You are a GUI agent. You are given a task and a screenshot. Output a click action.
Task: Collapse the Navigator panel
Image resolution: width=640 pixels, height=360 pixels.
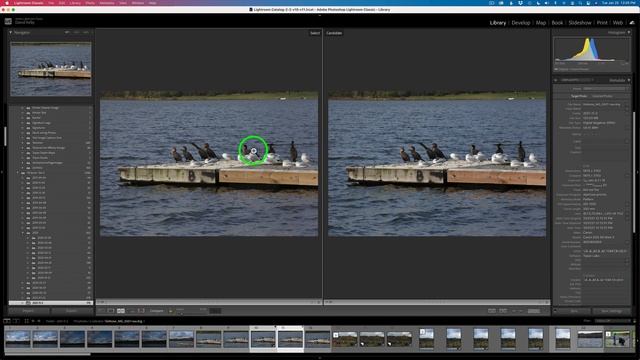coord(11,32)
